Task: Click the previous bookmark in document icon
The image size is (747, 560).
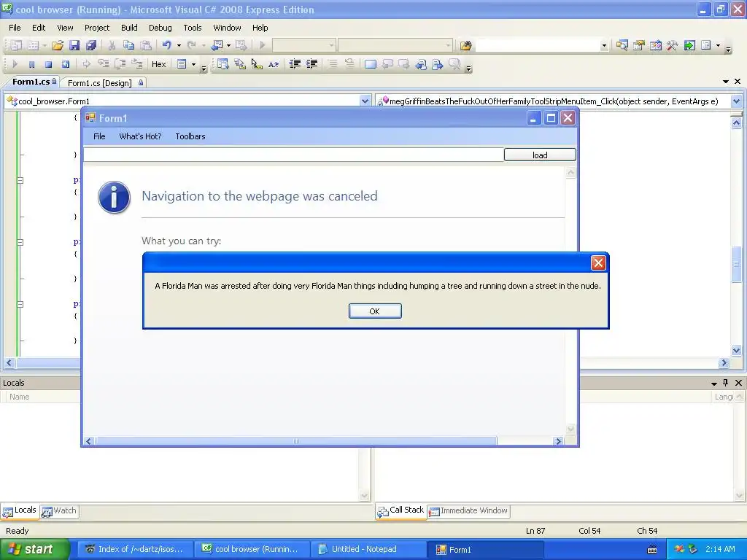Action: point(421,64)
